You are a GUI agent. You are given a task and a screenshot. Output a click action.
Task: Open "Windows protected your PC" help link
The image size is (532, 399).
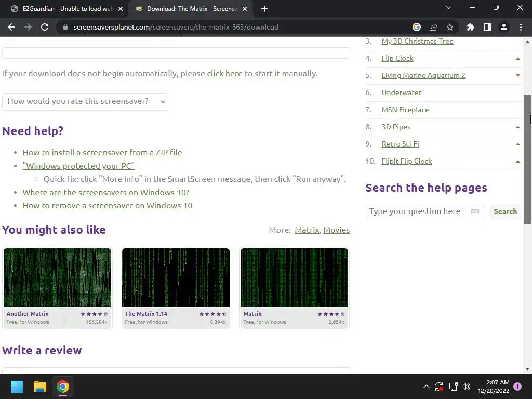point(78,166)
